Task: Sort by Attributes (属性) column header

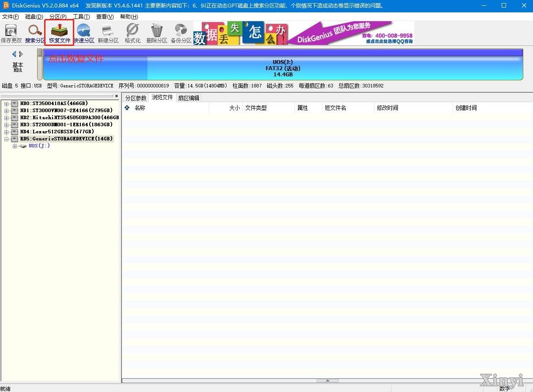Action: [302, 108]
